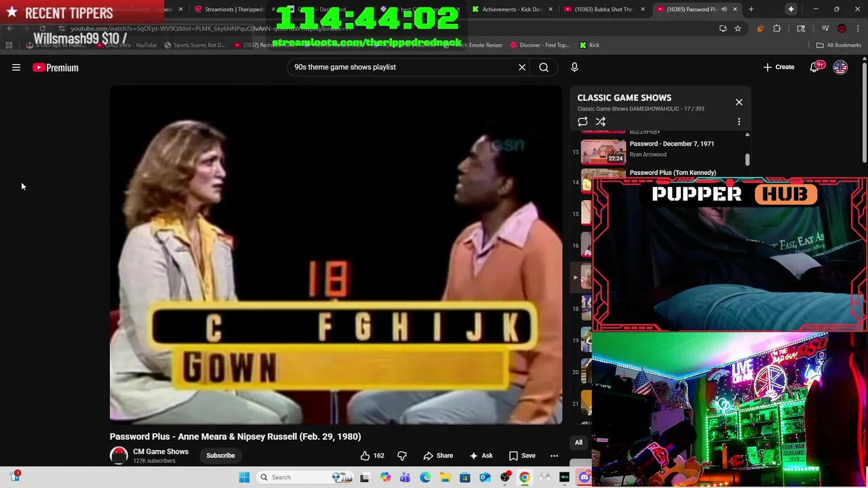
Task: Click the Create button
Action: [x=778, y=67]
